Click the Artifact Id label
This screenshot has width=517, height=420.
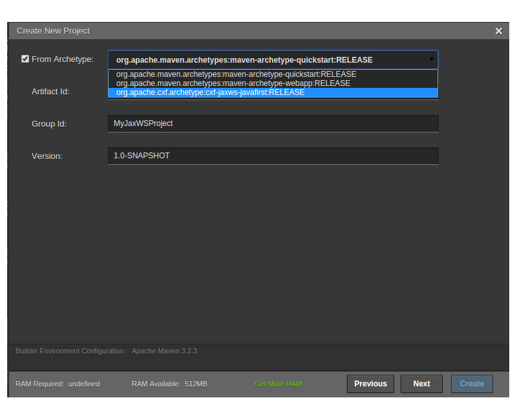click(x=50, y=92)
